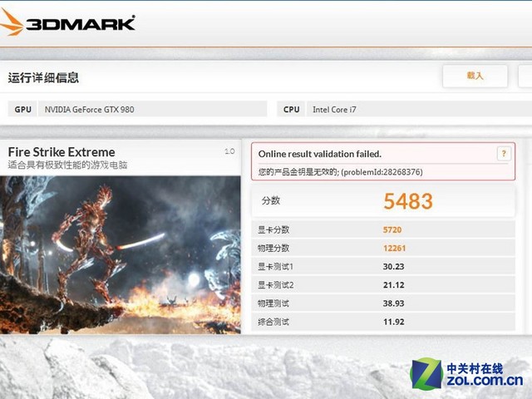
Task: Click the 显卡分数 label
Action: point(273,229)
